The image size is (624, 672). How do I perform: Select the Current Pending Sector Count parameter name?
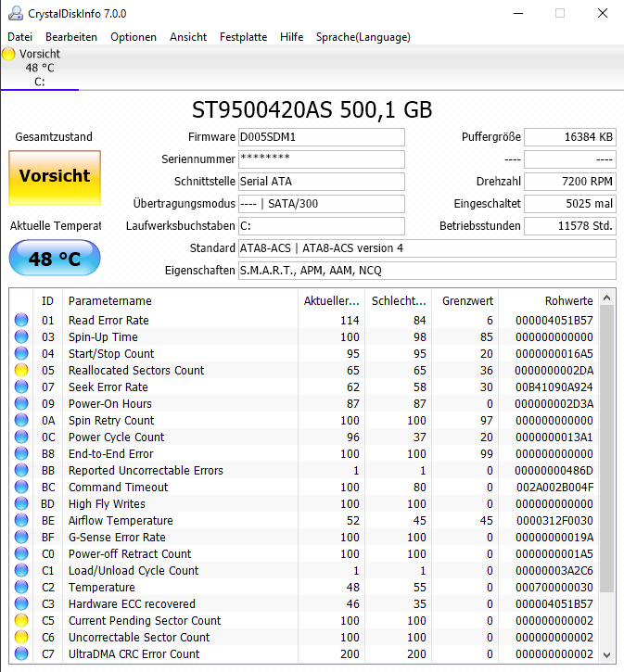(145, 621)
